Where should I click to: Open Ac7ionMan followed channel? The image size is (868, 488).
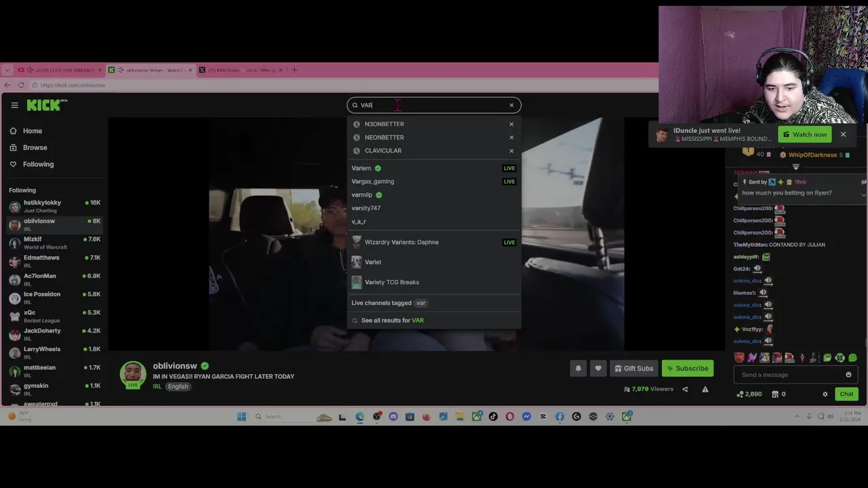54,279
